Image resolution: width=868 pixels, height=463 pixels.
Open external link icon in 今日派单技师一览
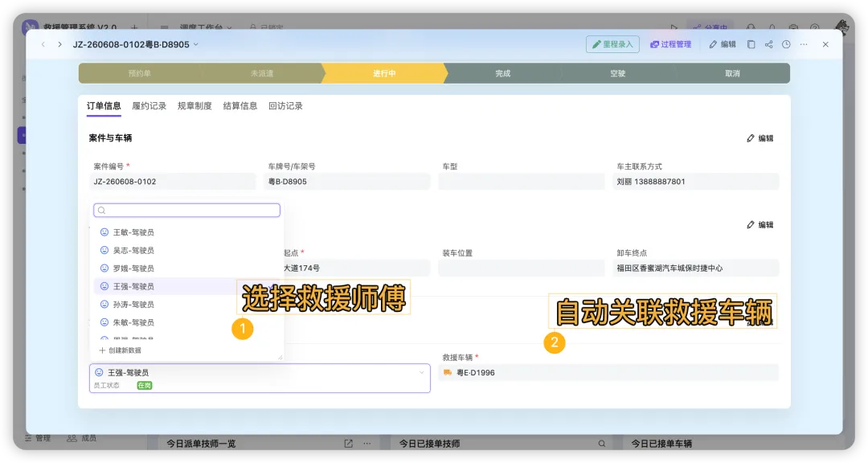click(x=348, y=444)
